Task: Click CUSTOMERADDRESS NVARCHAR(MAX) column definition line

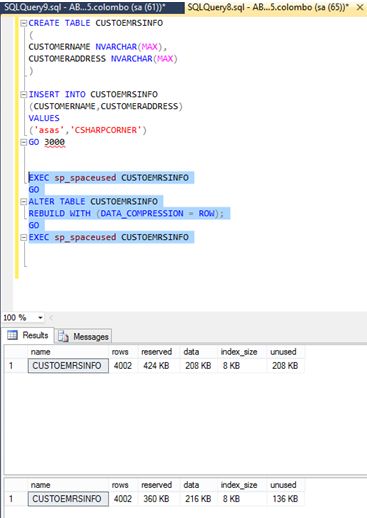Action: [x=103, y=59]
